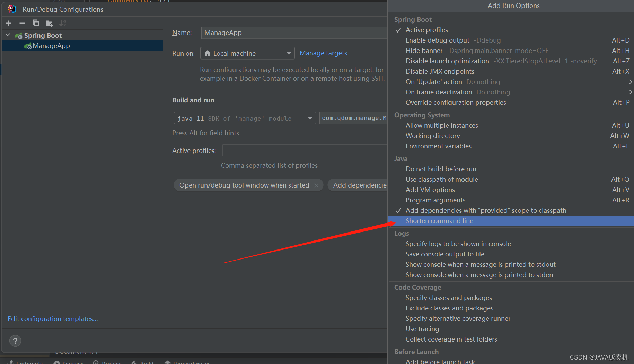The image size is (634, 364).
Task: Add a new run configuration with plus icon
Action: click(x=9, y=23)
